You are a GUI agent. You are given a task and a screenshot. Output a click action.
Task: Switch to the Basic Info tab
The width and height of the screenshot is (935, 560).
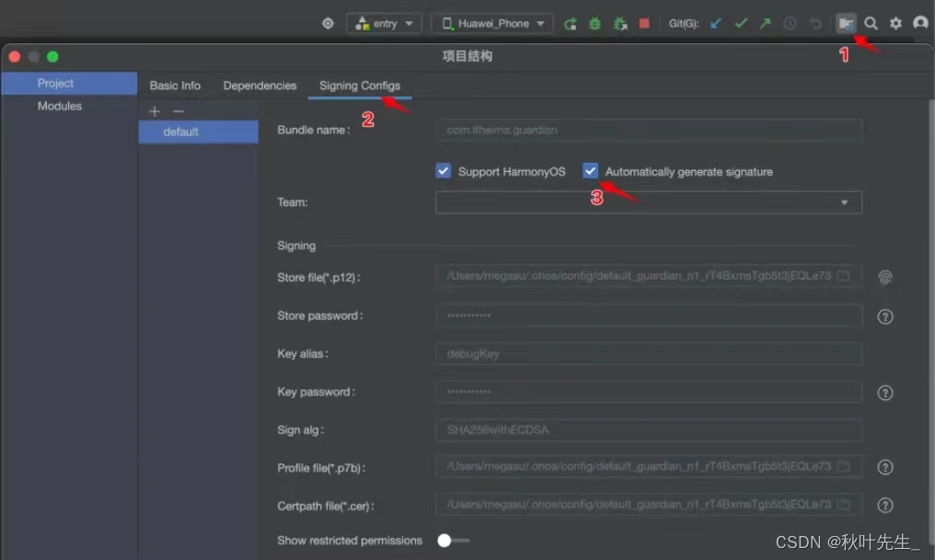(175, 86)
